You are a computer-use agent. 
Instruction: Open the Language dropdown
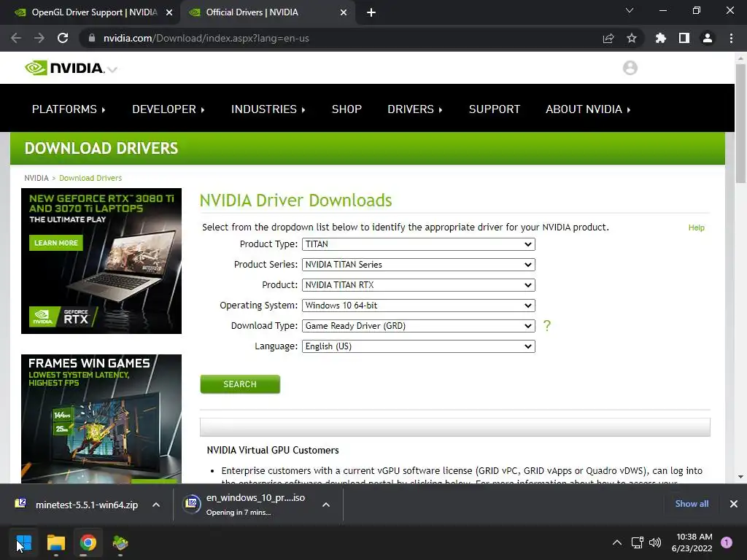[x=418, y=346]
